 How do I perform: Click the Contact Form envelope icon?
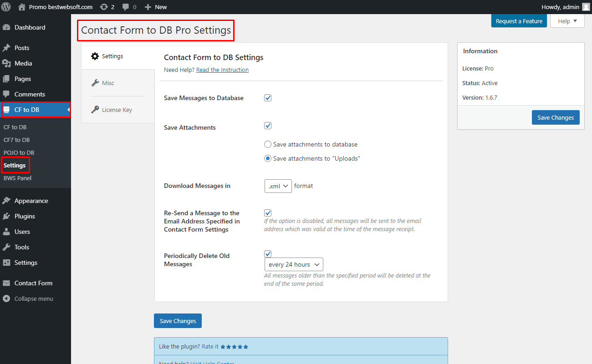click(6, 283)
